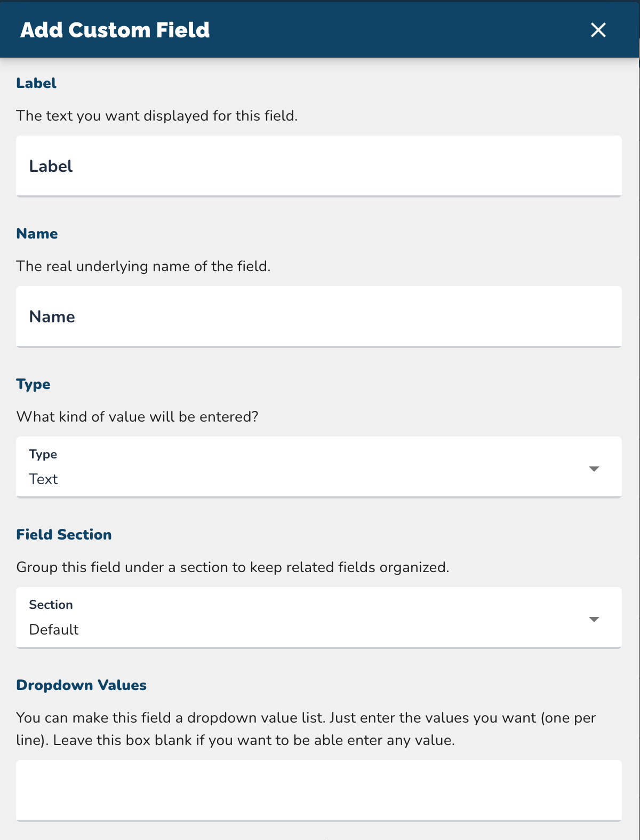
Task: Click the Section dropdown arrow icon
Action: pos(594,619)
